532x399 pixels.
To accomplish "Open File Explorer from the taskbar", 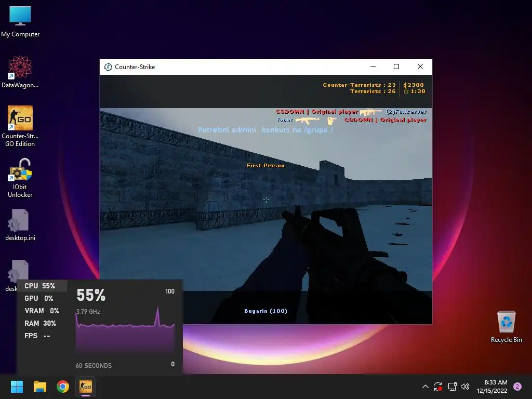I will 39,387.
